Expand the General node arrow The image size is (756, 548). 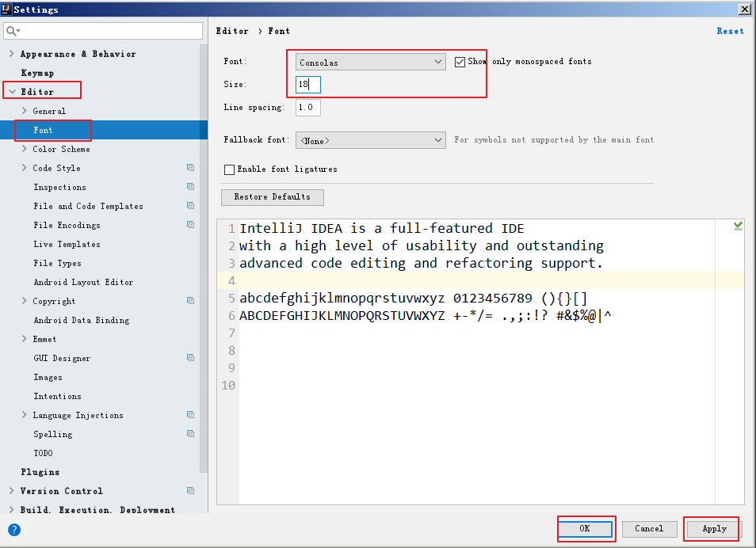[24, 110]
